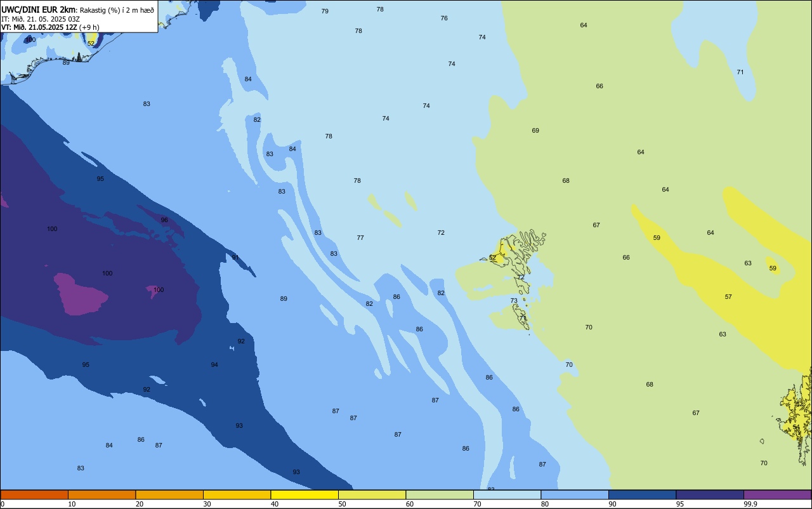Click the humidity value 69 on the map

tap(535, 131)
